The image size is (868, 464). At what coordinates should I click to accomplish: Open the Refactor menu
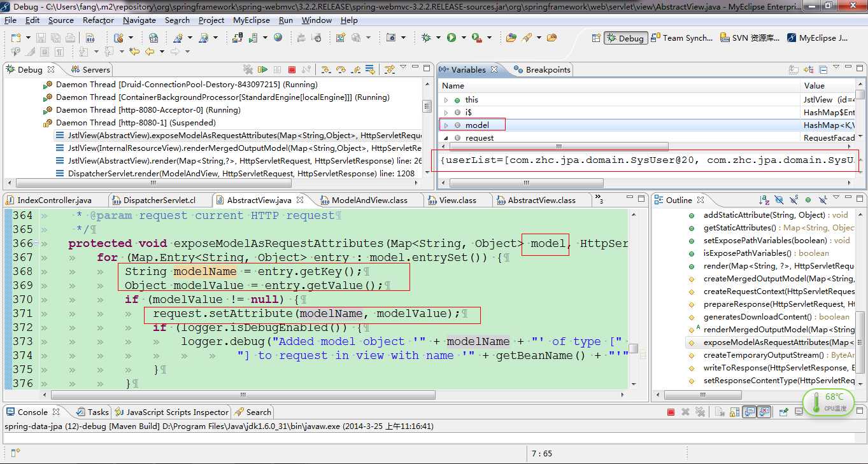(x=98, y=20)
